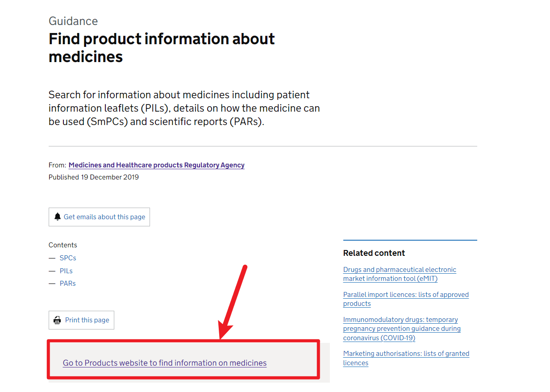This screenshot has height=392, width=550.
Task: Click the Get emails about this page button
Action: point(99,217)
